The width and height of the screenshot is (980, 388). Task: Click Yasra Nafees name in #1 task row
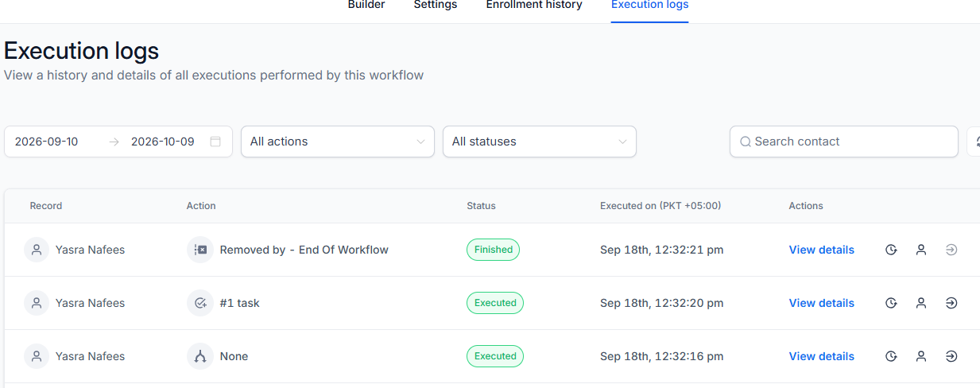(x=90, y=303)
